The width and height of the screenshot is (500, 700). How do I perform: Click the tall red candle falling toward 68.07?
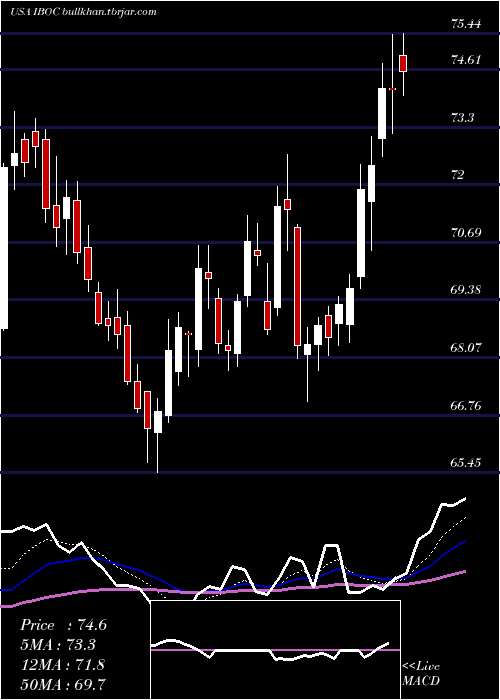click(297, 286)
